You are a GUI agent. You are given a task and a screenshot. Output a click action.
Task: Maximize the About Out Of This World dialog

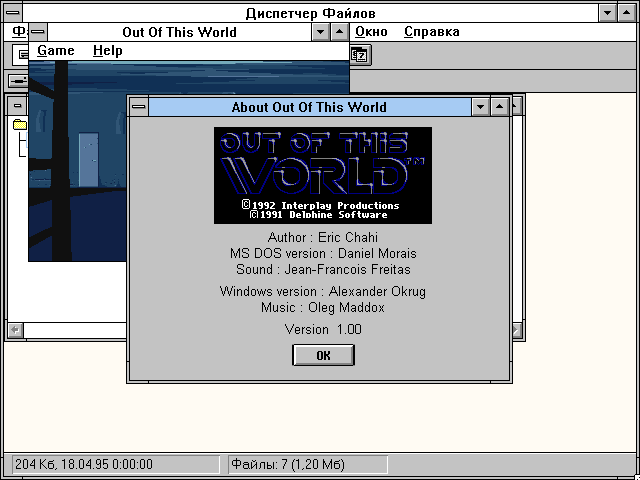(499, 107)
